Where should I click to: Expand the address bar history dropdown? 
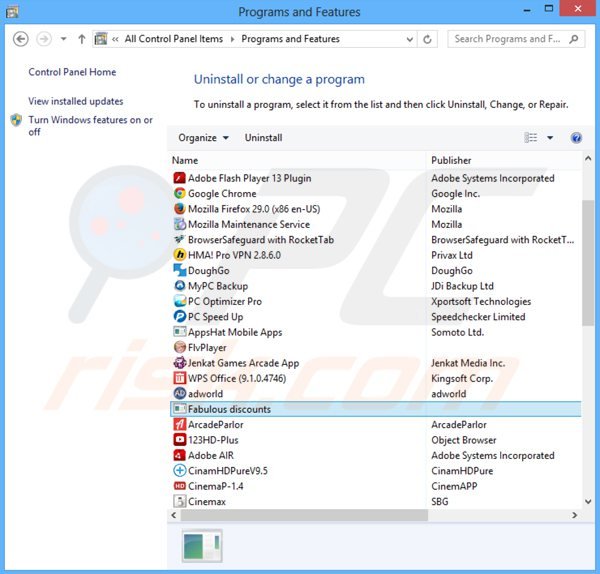(409, 39)
